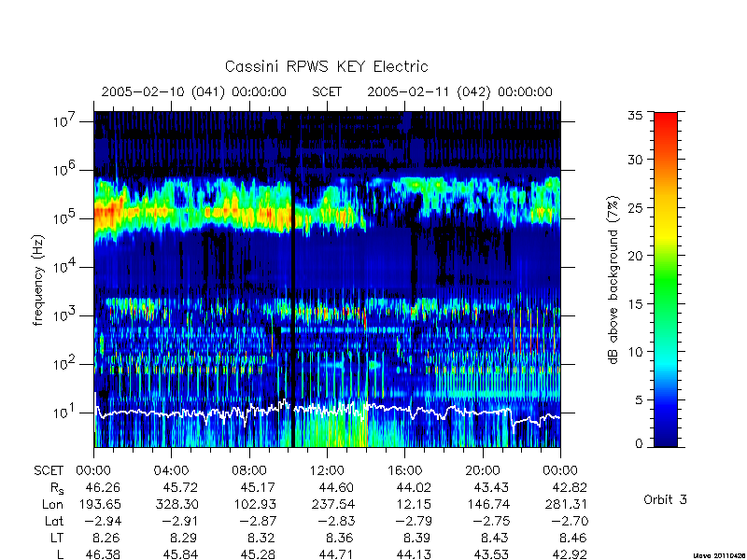
Task: Click the colorbar tick label '30'
Action: pos(635,160)
